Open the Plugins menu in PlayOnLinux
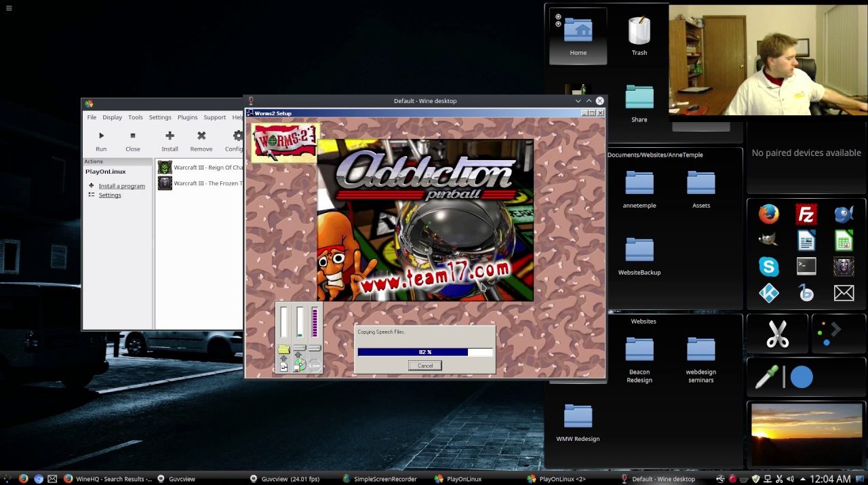The width and height of the screenshot is (868, 485). 187,117
